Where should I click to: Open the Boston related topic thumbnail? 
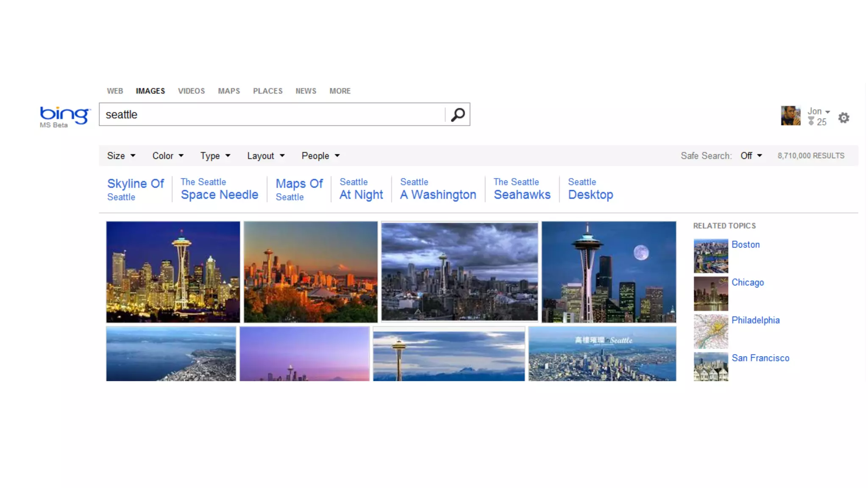pos(711,256)
